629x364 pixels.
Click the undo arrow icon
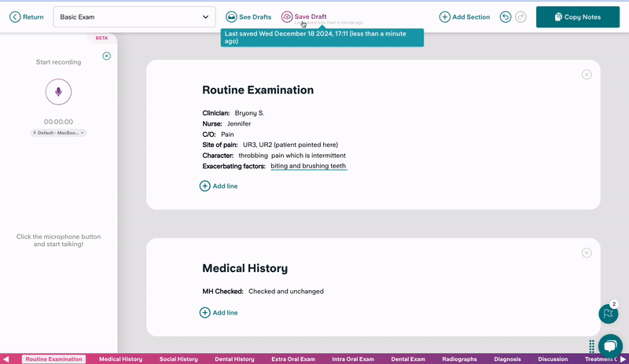[x=506, y=17]
